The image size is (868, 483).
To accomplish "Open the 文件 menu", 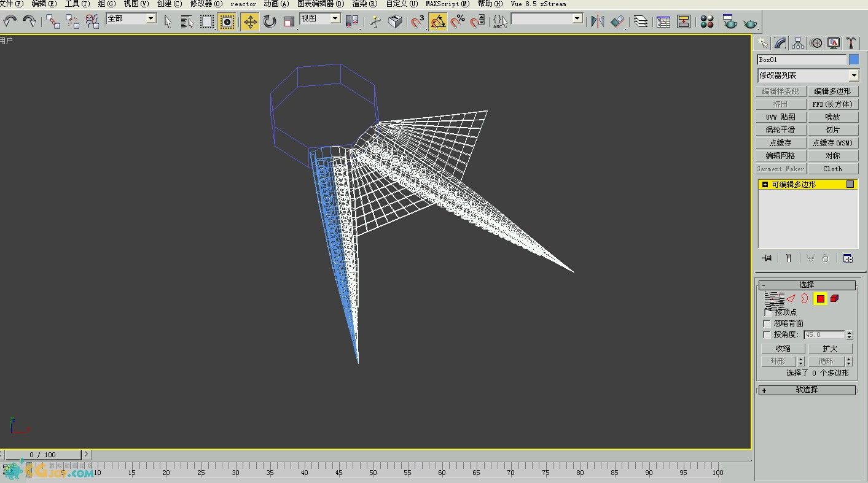I will point(11,4).
